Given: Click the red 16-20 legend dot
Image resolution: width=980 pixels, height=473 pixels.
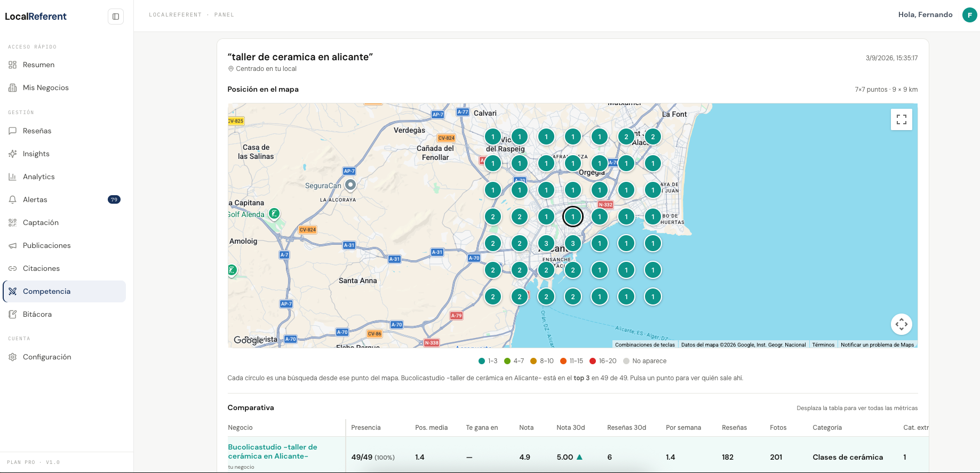Looking at the screenshot, I should pos(593,361).
